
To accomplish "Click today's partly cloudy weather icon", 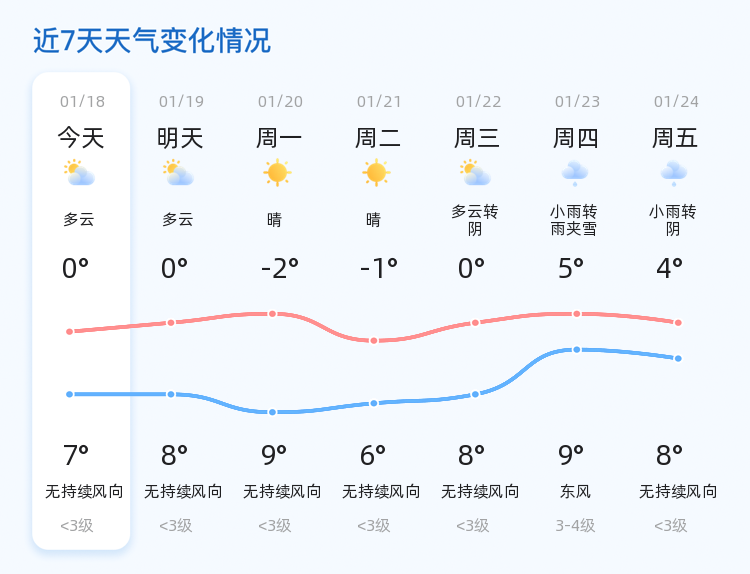I will 79,173.
